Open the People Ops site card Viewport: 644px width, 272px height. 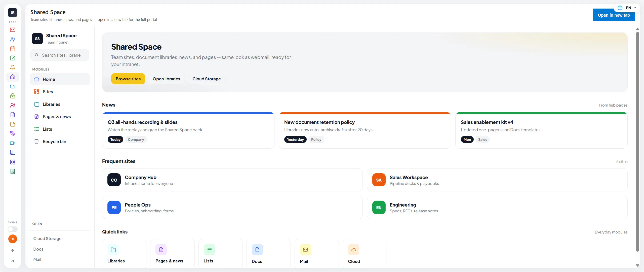(232, 207)
